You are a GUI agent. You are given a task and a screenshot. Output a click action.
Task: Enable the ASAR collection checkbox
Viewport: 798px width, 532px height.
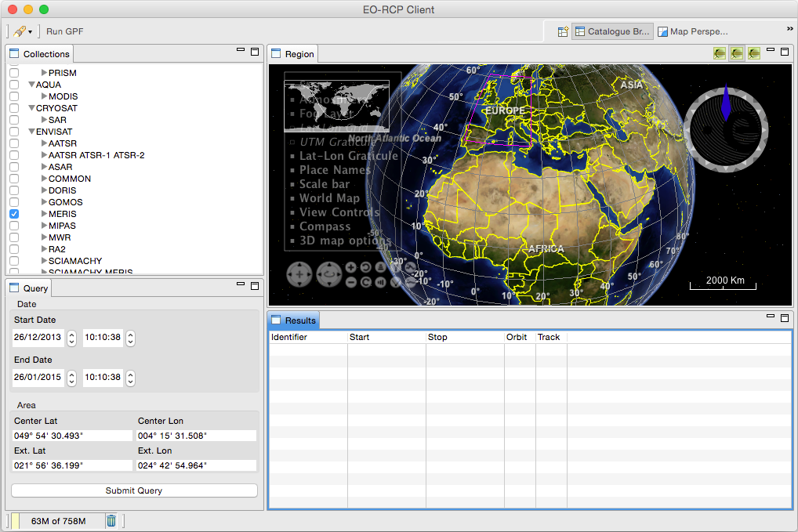[14, 167]
